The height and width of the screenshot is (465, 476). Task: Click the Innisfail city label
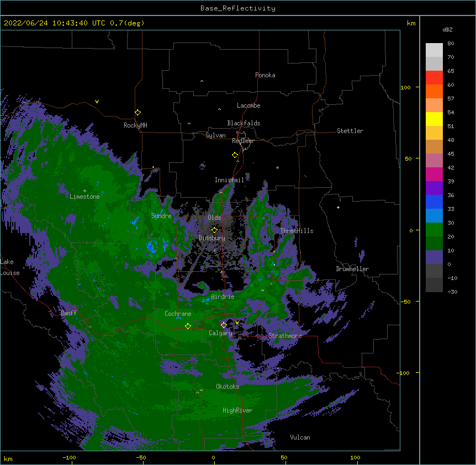tap(230, 180)
